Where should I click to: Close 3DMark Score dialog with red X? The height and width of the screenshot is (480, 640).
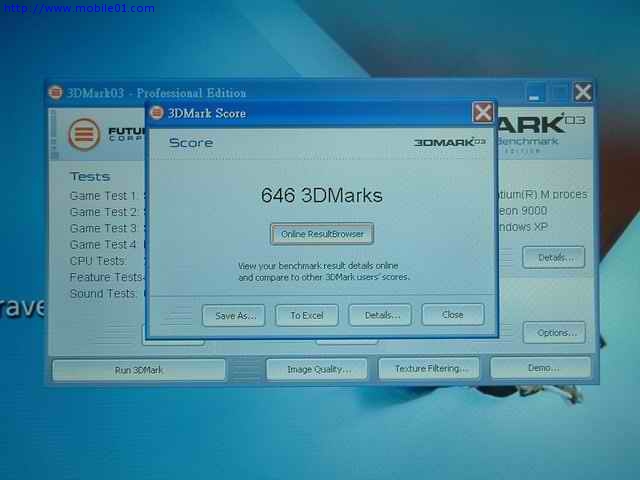click(x=483, y=112)
